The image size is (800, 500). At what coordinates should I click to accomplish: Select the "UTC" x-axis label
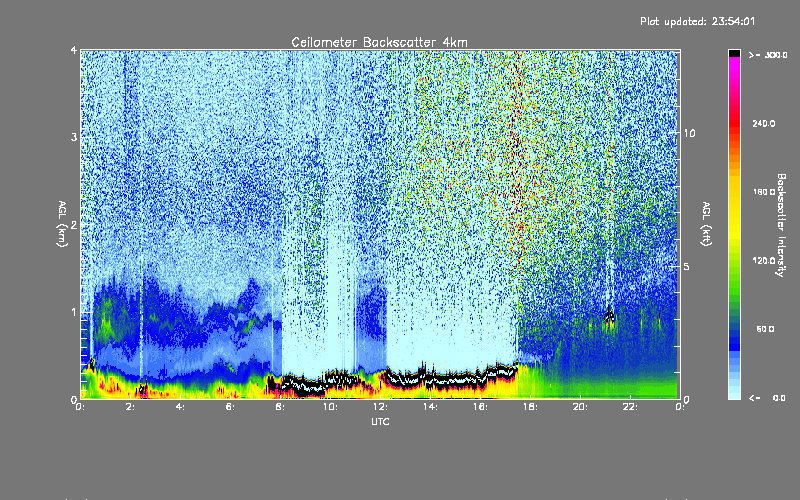click(380, 422)
